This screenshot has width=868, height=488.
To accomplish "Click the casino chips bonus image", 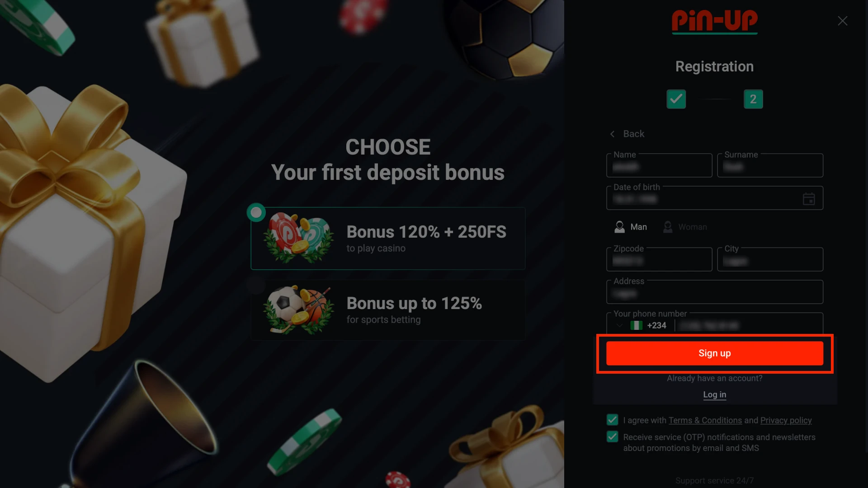I will pyautogui.click(x=299, y=238).
